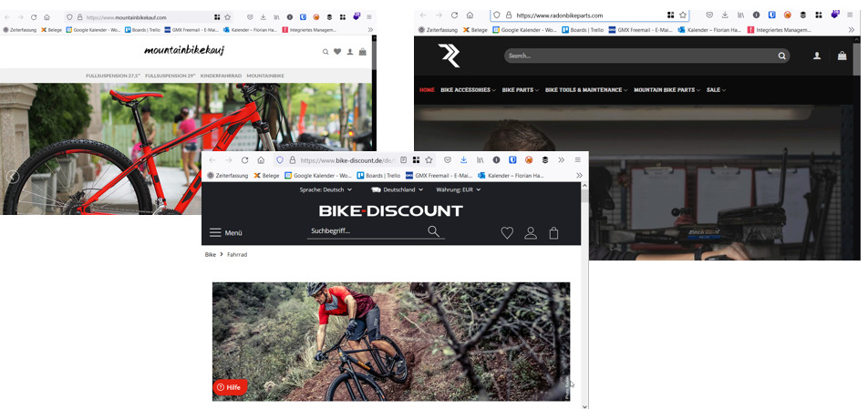Click search magnifier on Bike-Discount site

(433, 231)
